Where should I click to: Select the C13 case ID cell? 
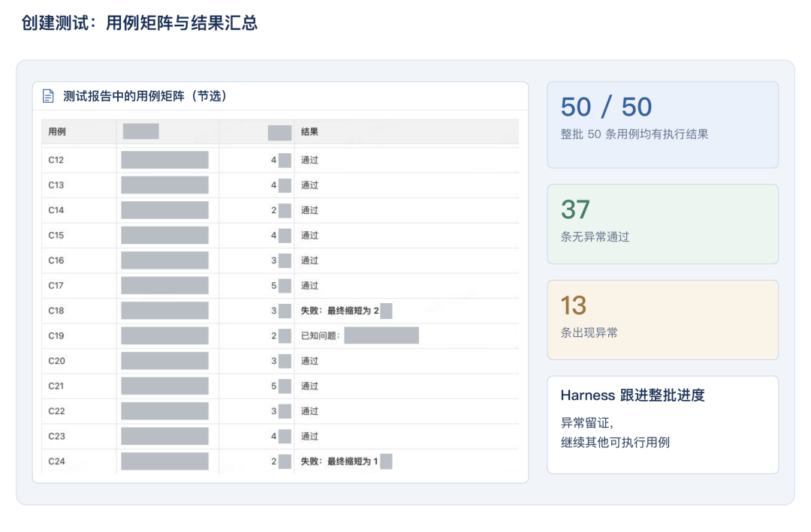[x=56, y=185]
